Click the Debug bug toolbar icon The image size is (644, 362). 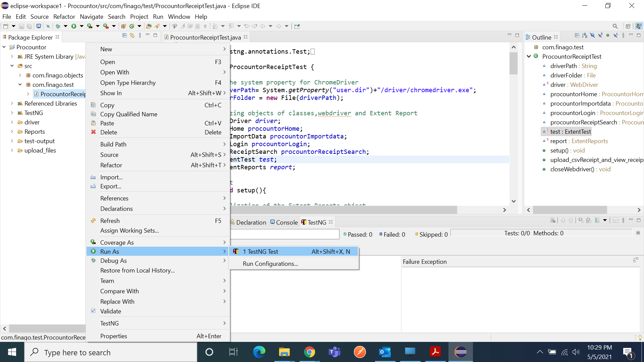pyautogui.click(x=58, y=26)
